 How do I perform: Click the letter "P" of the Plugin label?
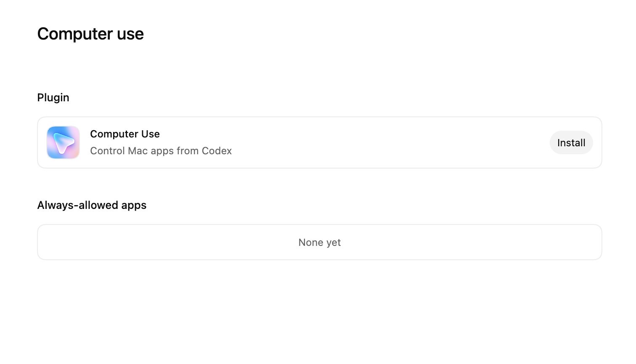pos(40,98)
